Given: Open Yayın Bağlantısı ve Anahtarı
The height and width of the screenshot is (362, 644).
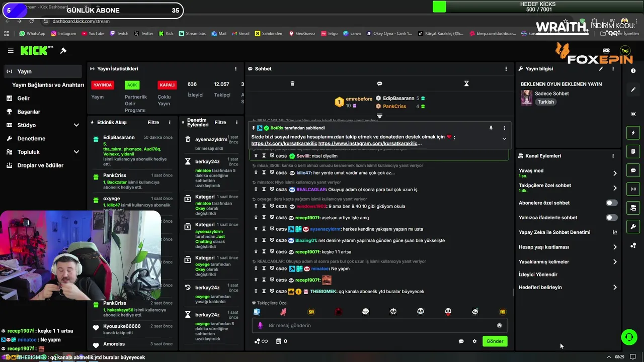Looking at the screenshot, I should pos(48,85).
